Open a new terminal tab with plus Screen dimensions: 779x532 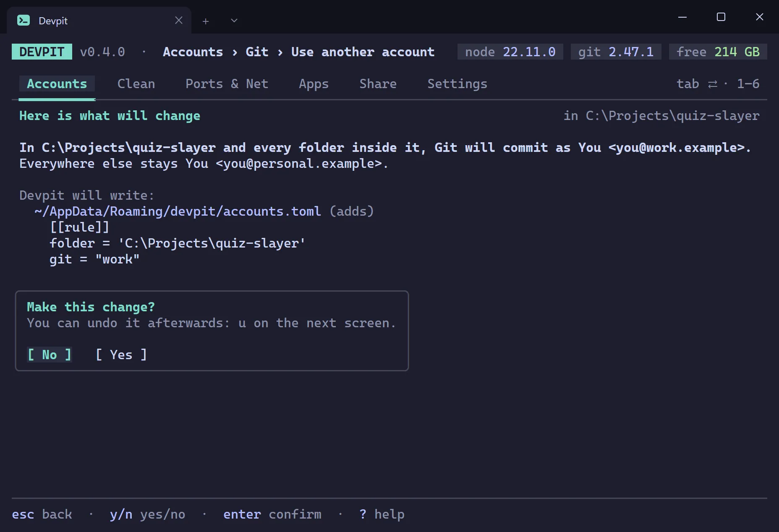[206, 21]
